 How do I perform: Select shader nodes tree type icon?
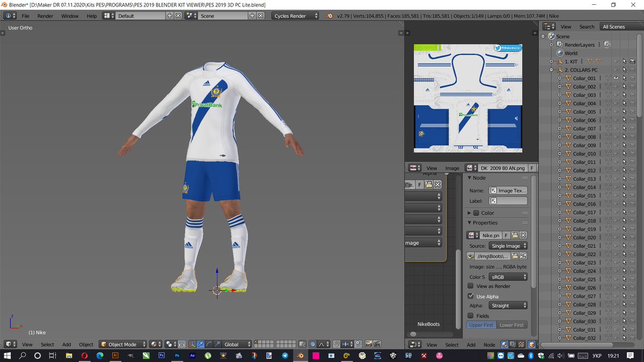pos(505,344)
